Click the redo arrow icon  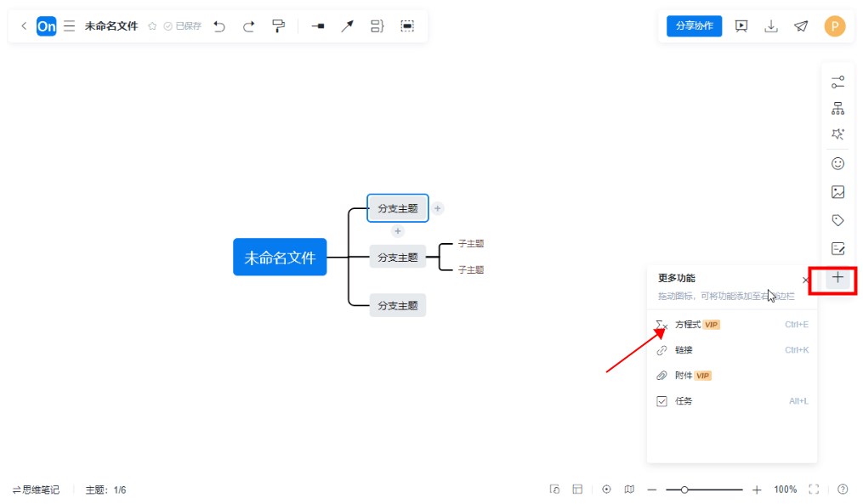(248, 26)
